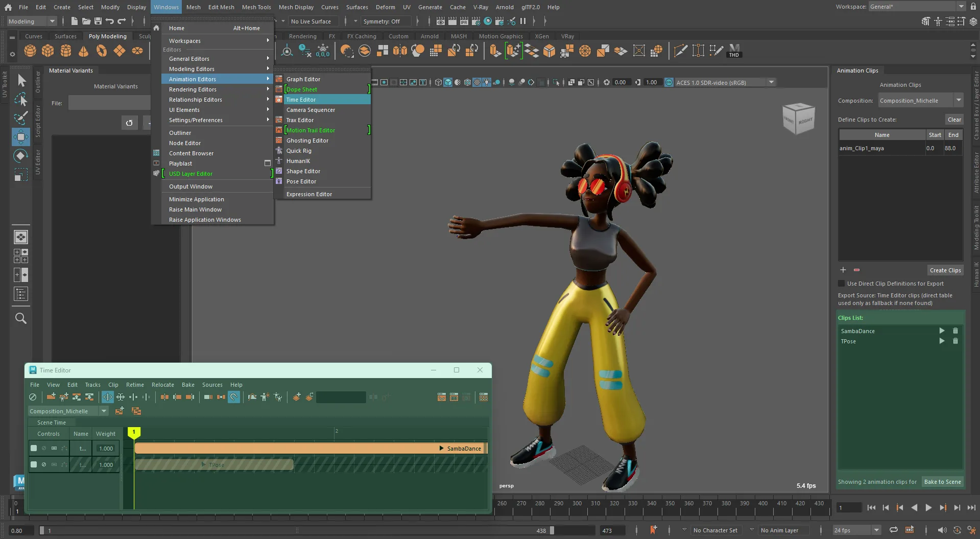Delete the SambaDance clip via trash icon
This screenshot has height=539, width=980.
pos(955,331)
